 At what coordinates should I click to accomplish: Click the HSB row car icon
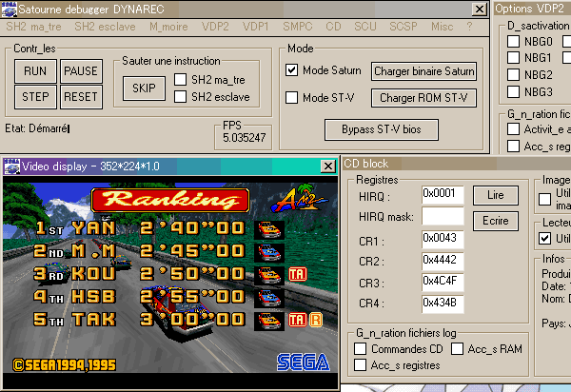[269, 298]
